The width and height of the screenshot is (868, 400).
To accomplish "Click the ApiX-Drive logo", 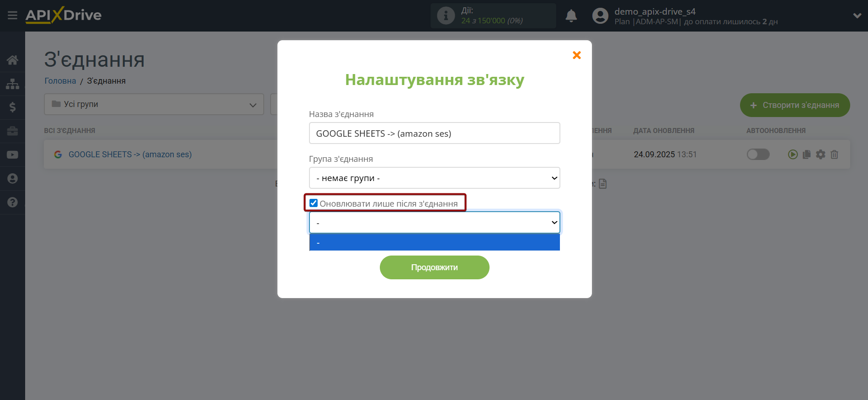I will click(x=64, y=15).
